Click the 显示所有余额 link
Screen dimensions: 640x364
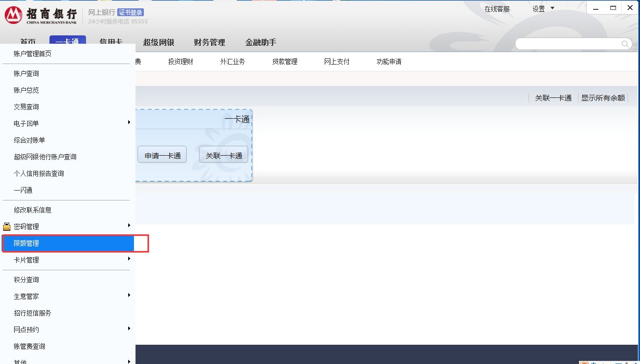pos(603,97)
